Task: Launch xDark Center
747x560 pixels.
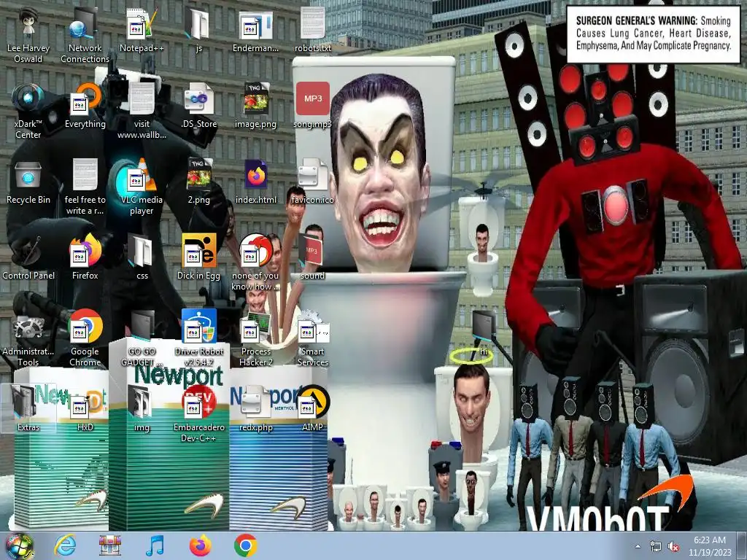Action: pyautogui.click(x=28, y=112)
